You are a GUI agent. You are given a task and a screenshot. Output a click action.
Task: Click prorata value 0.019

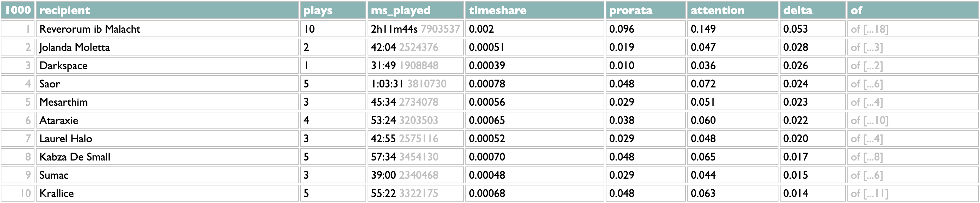(622, 47)
